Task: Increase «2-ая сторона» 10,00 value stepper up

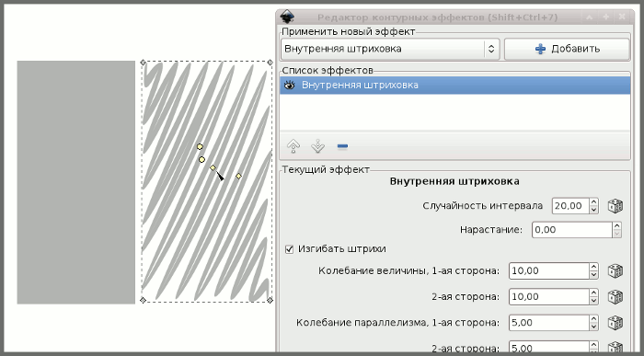Action: 593,293
